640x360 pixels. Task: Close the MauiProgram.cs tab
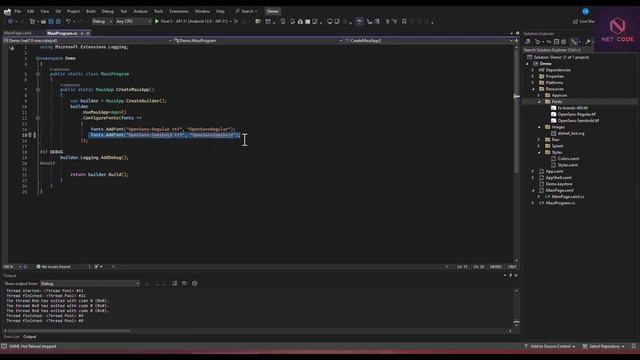click(88, 33)
